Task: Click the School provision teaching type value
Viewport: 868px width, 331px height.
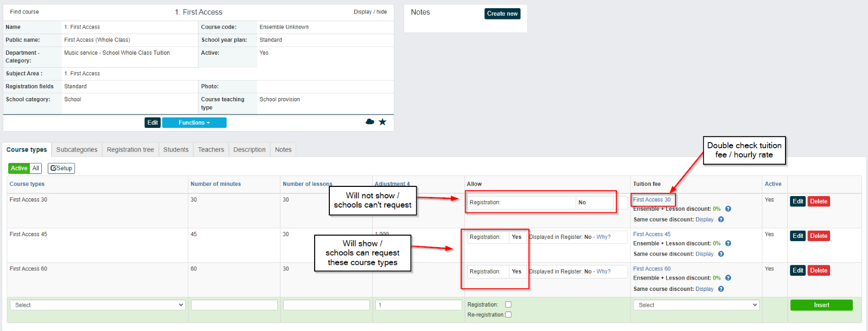Action: 279,100
